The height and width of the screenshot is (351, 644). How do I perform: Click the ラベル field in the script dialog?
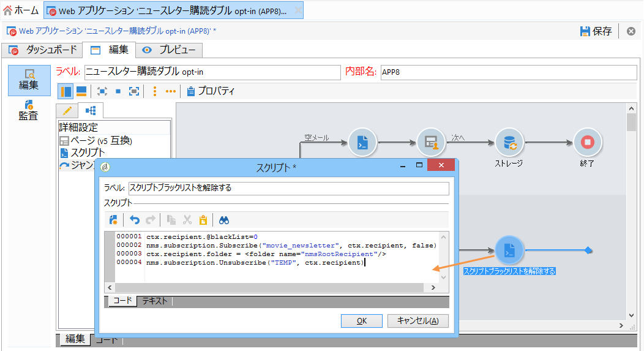coord(289,188)
